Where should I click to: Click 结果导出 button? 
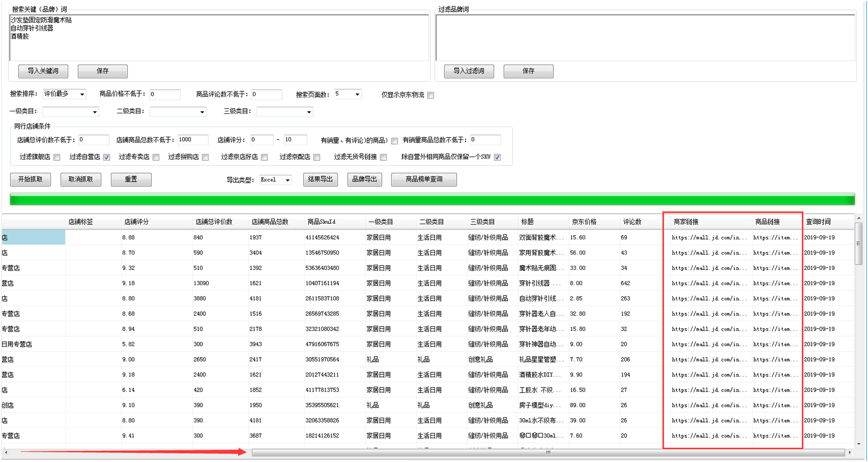[320, 180]
